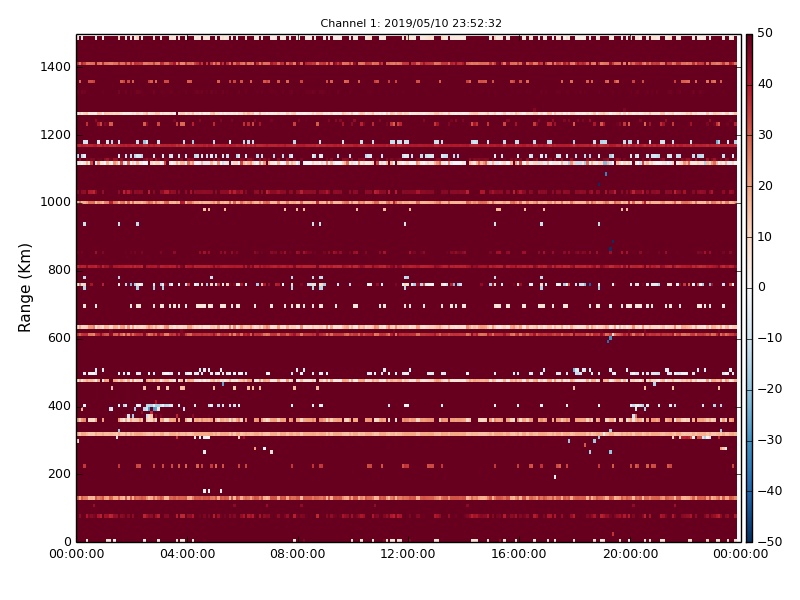Viewport: 800px width, 600px height.
Task: Click the colorbar label −20
Action: pos(769,389)
